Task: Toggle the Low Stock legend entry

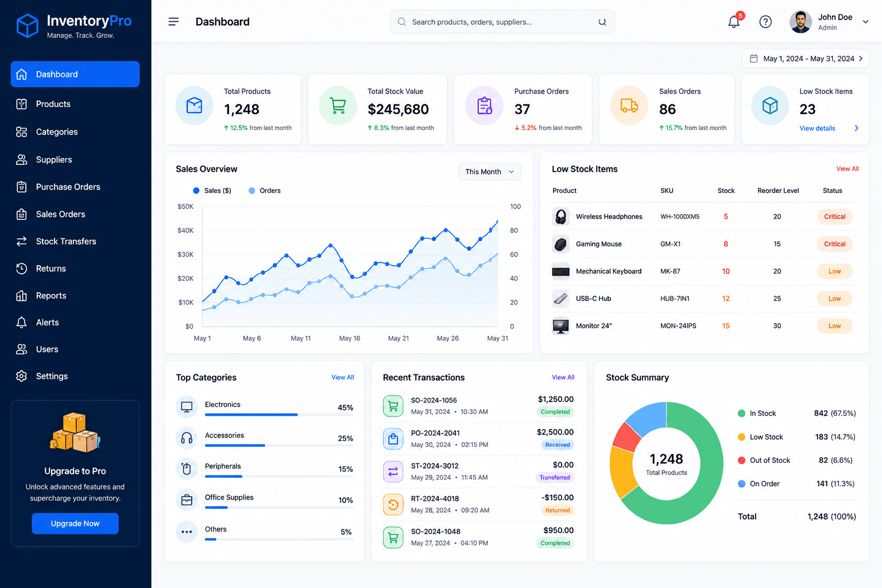Action: pyautogui.click(x=760, y=437)
